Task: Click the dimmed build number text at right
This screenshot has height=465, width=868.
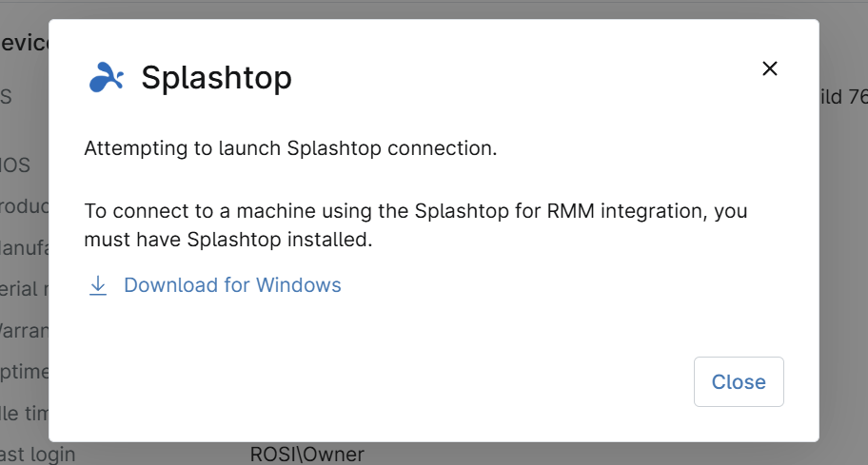Action: (x=843, y=97)
